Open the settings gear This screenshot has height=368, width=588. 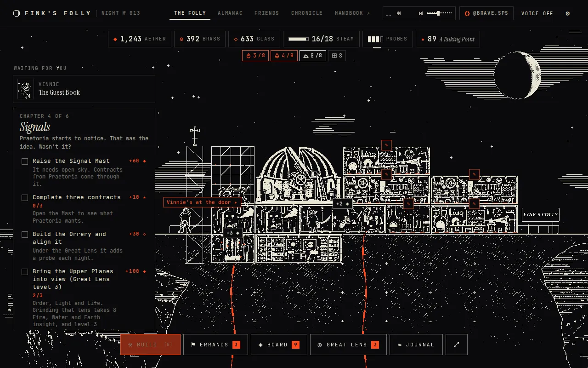tap(567, 13)
